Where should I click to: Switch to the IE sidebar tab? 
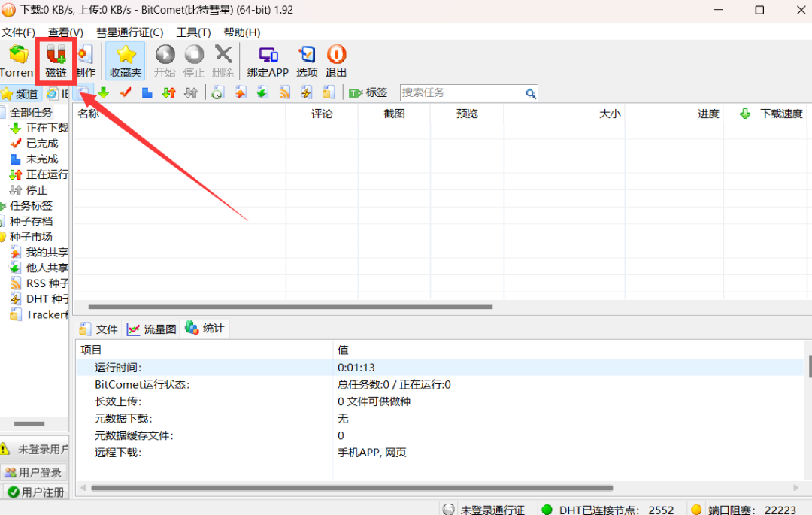click(x=58, y=94)
